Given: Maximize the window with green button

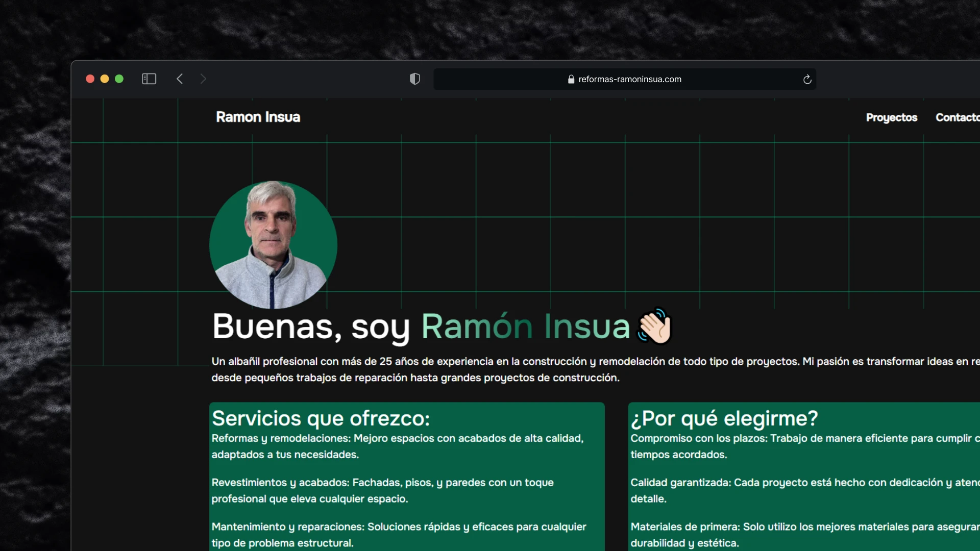Looking at the screenshot, I should tap(119, 79).
